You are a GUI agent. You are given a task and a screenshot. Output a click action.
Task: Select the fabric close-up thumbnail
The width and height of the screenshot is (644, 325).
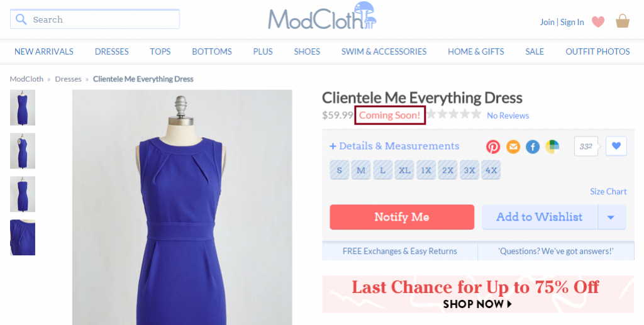coord(23,237)
